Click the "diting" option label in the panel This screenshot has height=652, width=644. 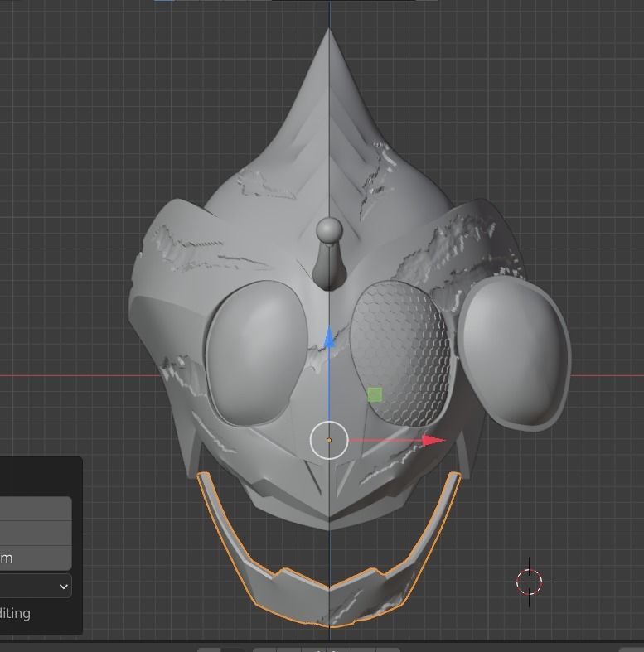(15, 614)
